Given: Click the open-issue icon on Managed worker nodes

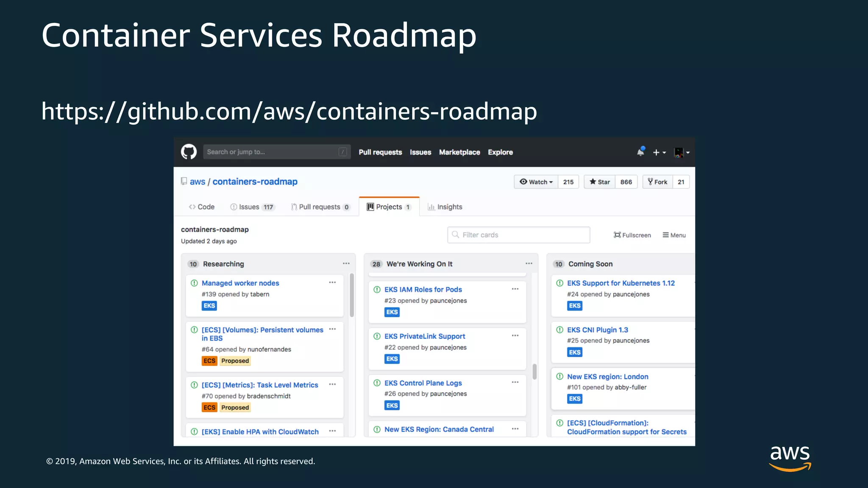Looking at the screenshot, I should point(194,283).
